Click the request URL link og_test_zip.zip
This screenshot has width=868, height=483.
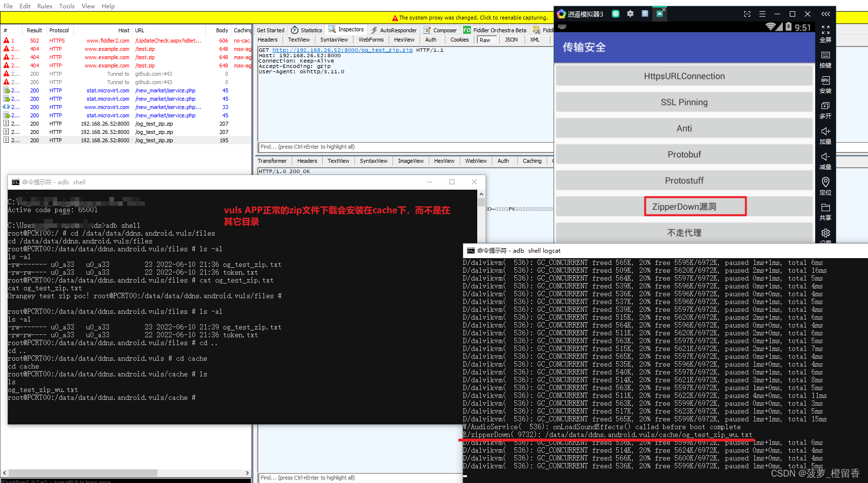click(342, 50)
